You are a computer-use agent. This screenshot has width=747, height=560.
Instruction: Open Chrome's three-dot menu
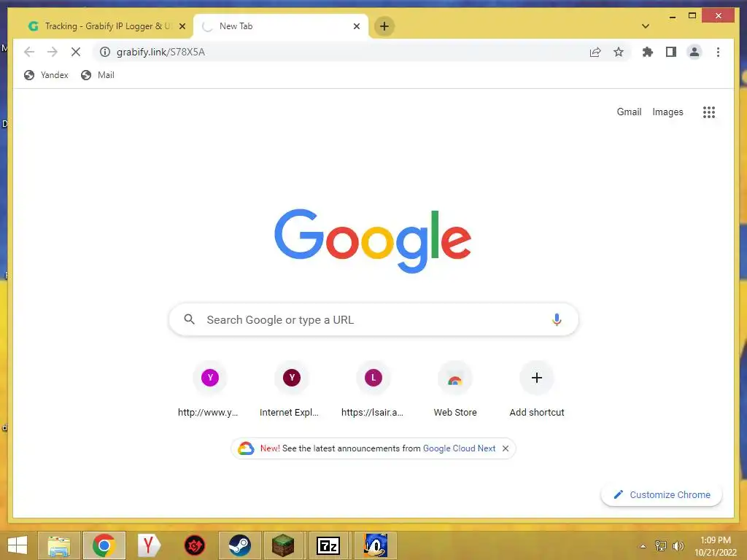tap(718, 52)
